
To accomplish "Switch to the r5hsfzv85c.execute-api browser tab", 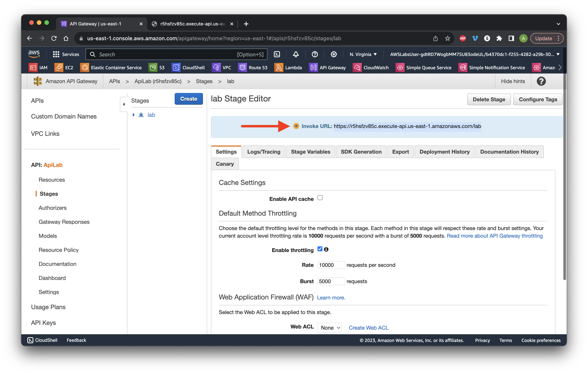I will click(x=192, y=24).
